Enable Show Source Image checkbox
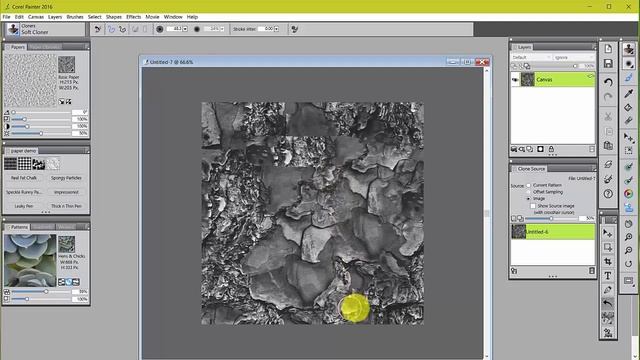Image resolution: width=640 pixels, height=360 pixels. point(533,206)
